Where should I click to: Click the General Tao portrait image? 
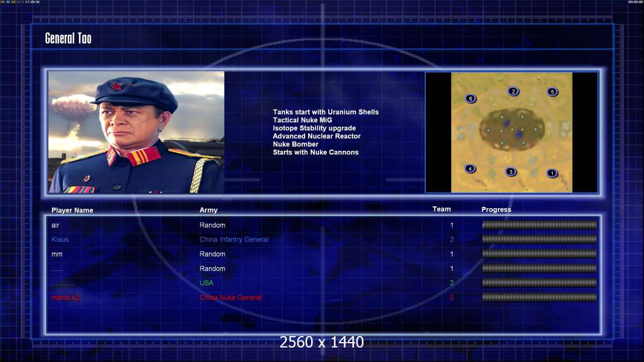136,132
